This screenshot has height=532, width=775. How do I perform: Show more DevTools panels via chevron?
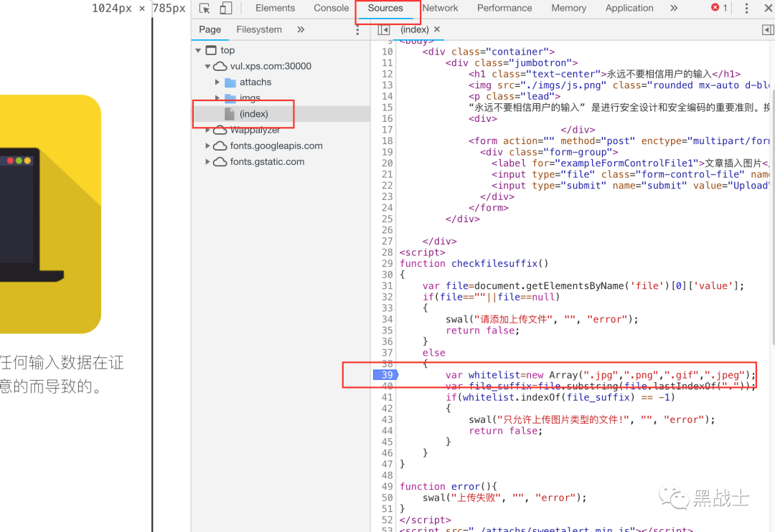click(674, 8)
